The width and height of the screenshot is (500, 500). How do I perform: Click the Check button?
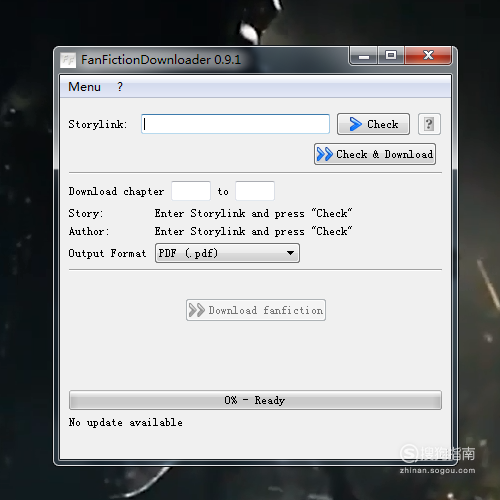click(x=373, y=124)
